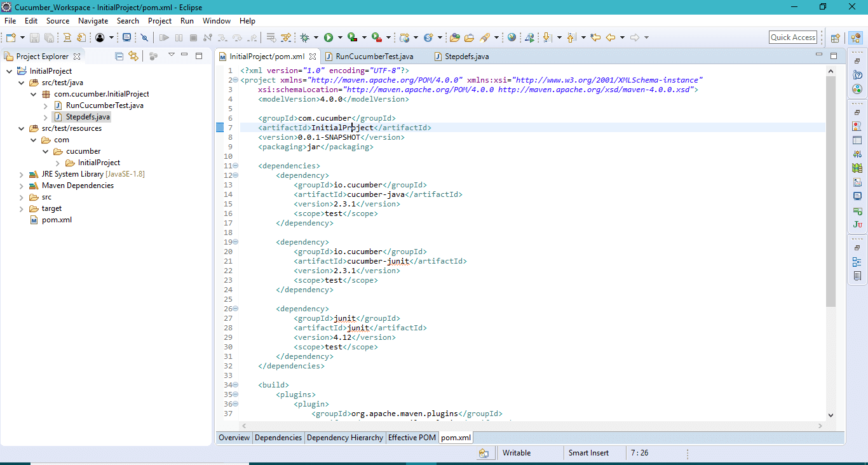Click the Run External Tools icon
The image size is (868, 465).
376,37
